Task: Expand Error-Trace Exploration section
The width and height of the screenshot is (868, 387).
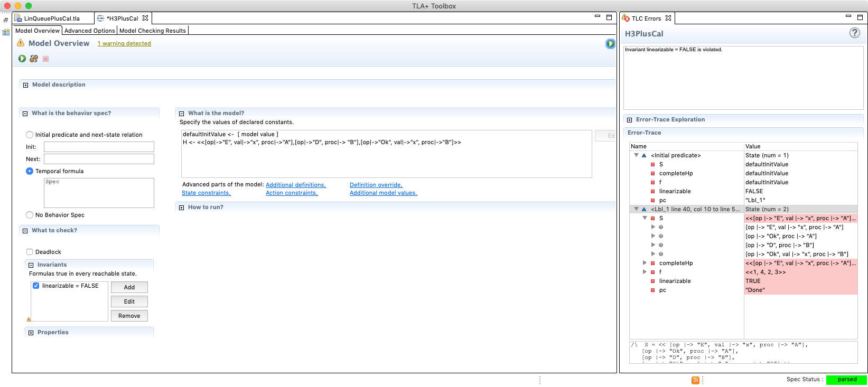Action: click(629, 120)
